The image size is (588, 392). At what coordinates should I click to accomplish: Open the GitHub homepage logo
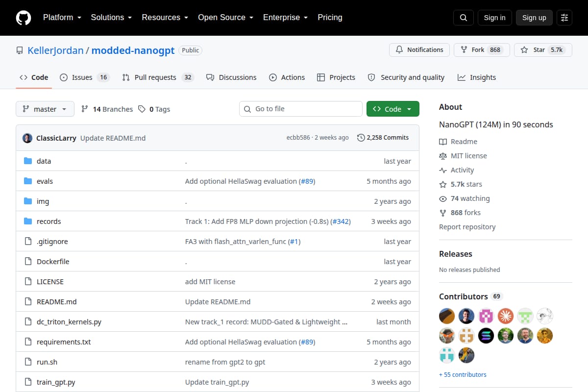click(x=24, y=18)
